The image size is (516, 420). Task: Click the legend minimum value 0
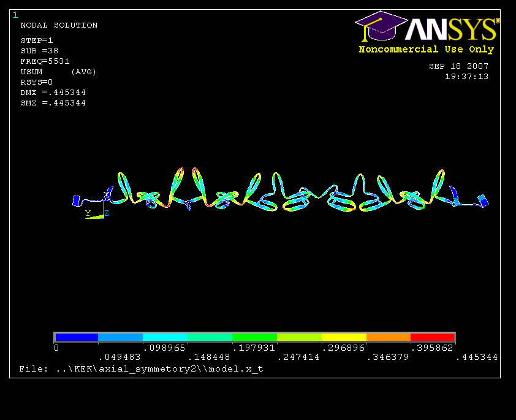56,348
